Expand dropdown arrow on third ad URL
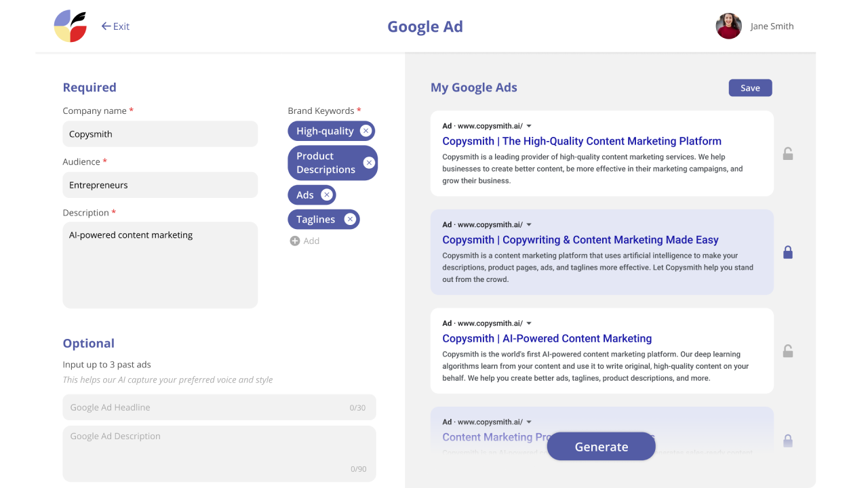The width and height of the screenshot is (868, 488). tap(529, 323)
